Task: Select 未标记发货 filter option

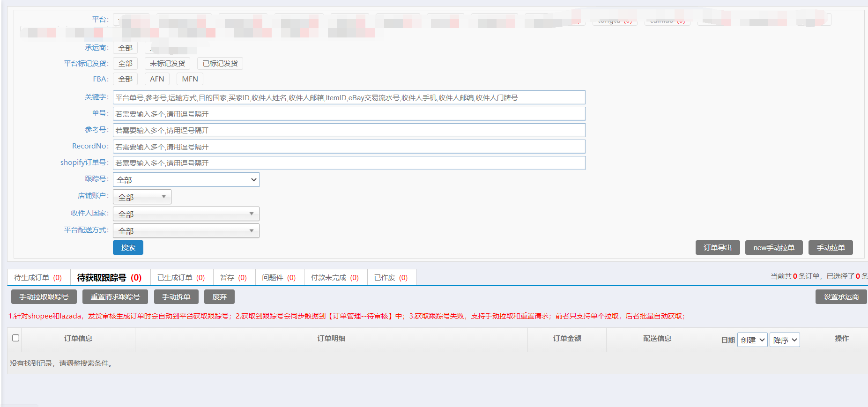Action: pos(167,64)
